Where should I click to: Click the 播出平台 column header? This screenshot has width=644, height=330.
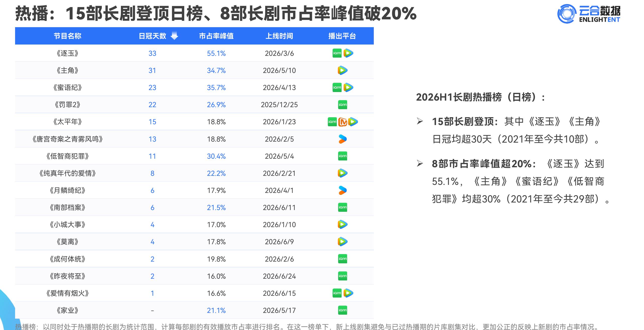click(x=342, y=36)
